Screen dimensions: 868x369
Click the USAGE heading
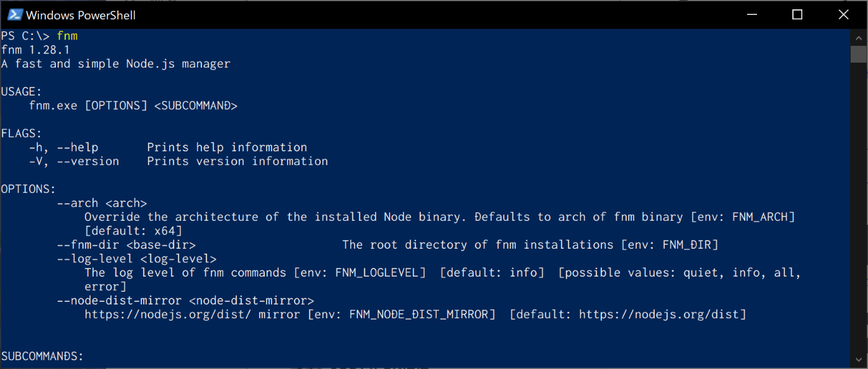point(22,91)
